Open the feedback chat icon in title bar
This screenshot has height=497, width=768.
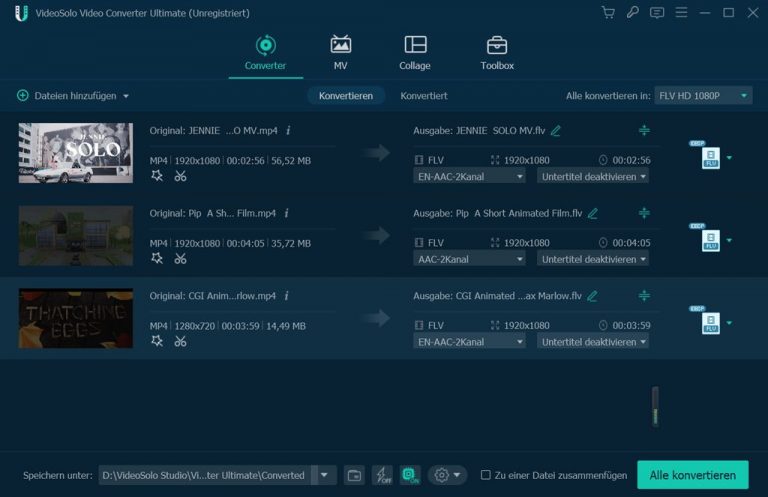coord(657,13)
